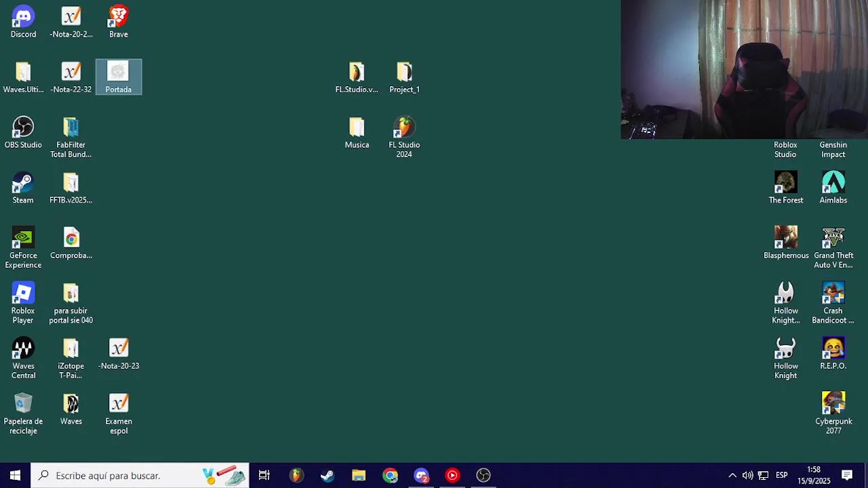Image resolution: width=868 pixels, height=488 pixels.
Task: Select the -Nota-20-23 file
Action: coord(119,354)
